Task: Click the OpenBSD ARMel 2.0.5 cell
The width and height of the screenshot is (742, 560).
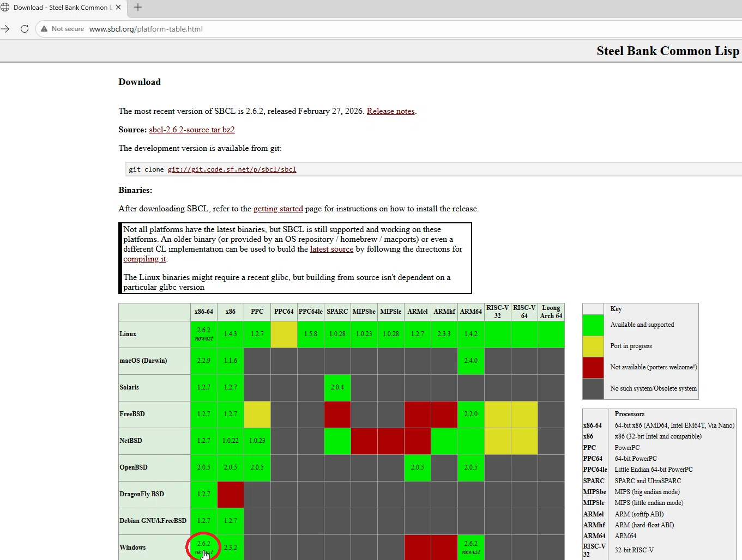Action: [418, 467]
